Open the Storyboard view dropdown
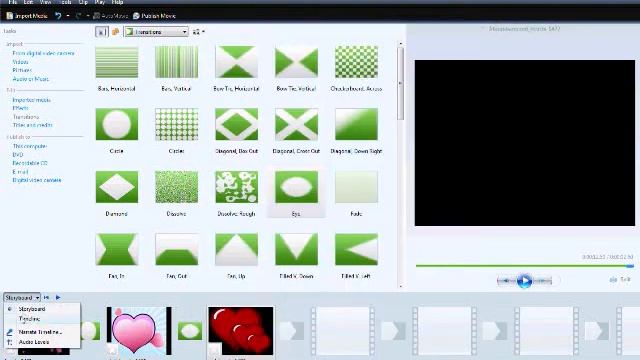The height and width of the screenshot is (360, 640). point(22,298)
